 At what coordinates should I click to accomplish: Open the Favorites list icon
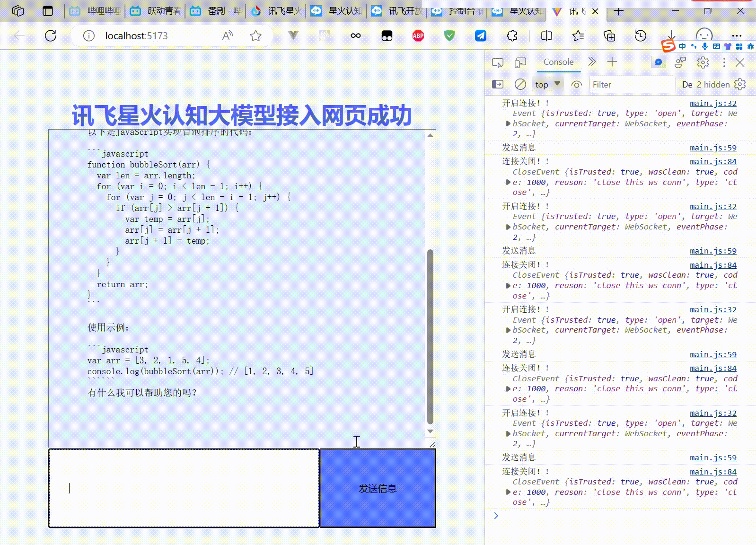click(x=578, y=35)
